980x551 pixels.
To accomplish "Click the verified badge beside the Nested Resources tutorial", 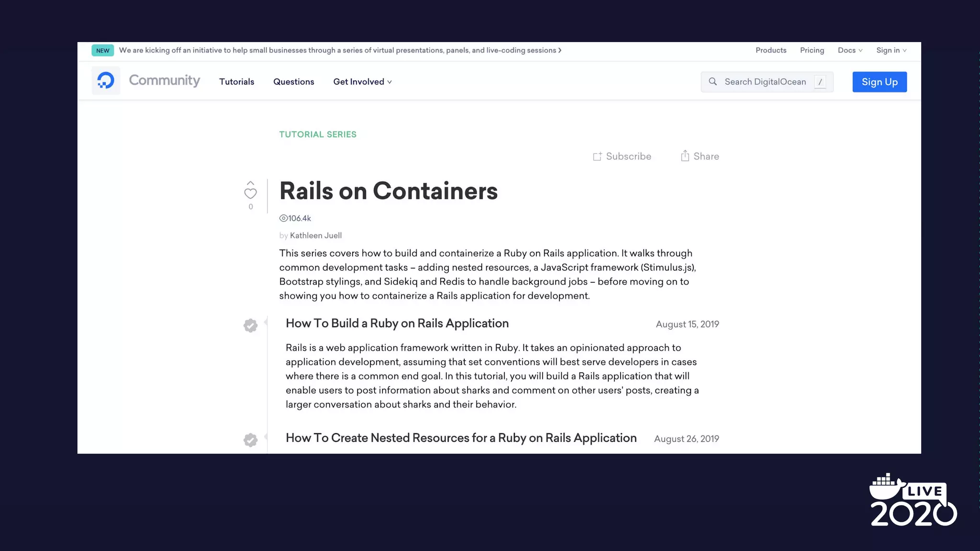I will tap(250, 440).
